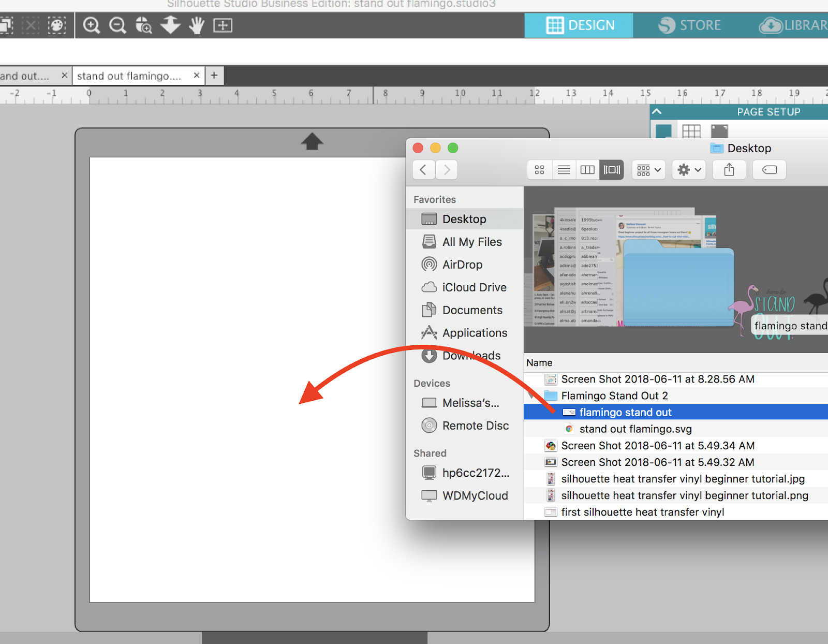This screenshot has width=828, height=644.
Task: Click the Finder back navigation arrow
Action: pos(423,169)
